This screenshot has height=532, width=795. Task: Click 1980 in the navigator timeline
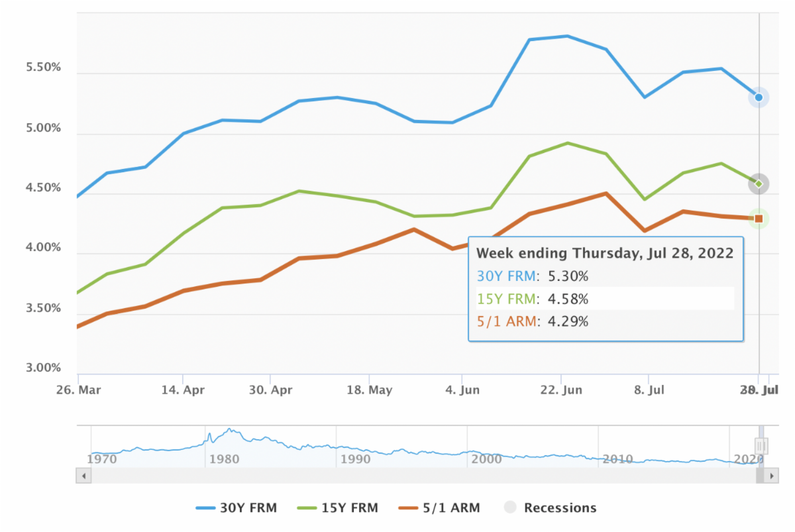point(223,458)
